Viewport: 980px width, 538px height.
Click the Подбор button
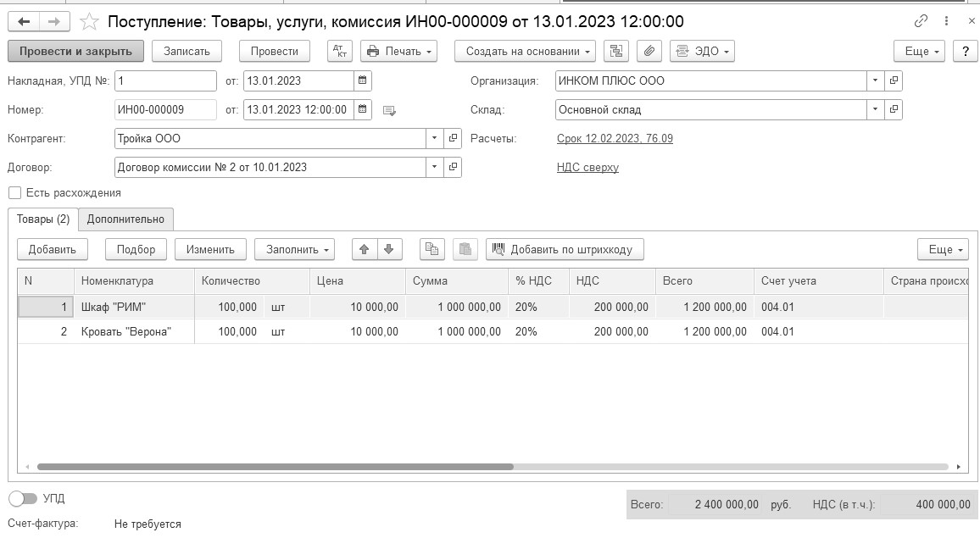tap(136, 249)
